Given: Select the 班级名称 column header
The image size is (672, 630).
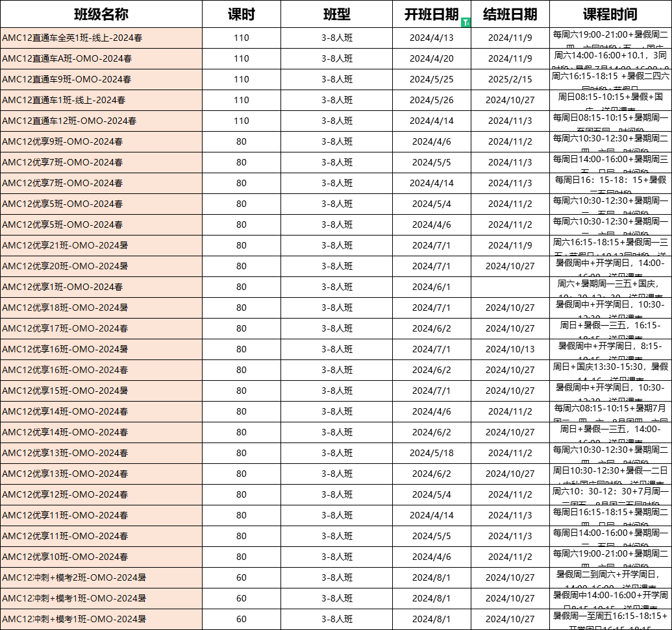Looking at the screenshot, I should click(101, 14).
